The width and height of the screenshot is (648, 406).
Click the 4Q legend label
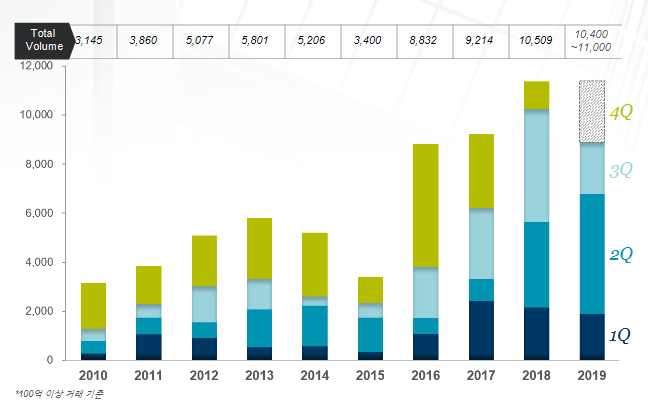click(620, 113)
